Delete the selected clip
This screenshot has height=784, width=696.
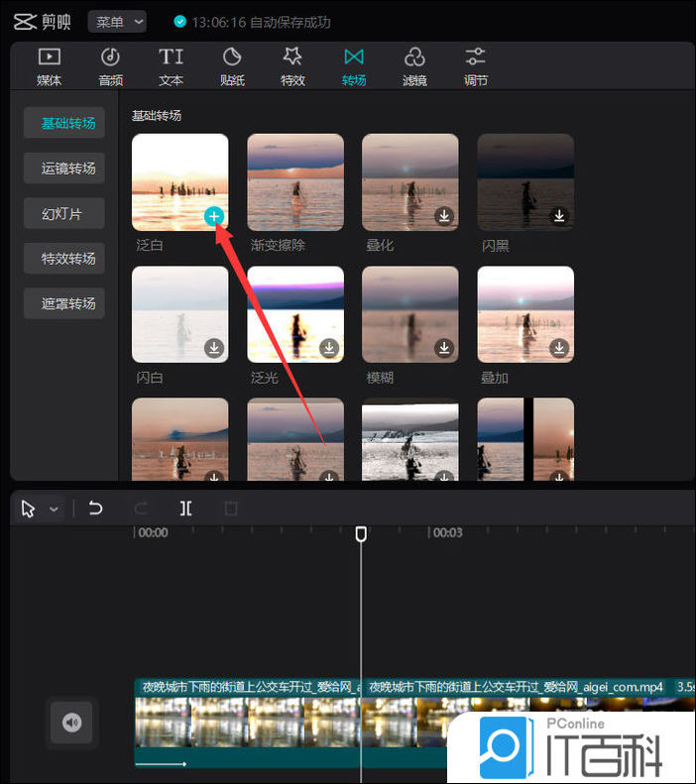click(231, 508)
